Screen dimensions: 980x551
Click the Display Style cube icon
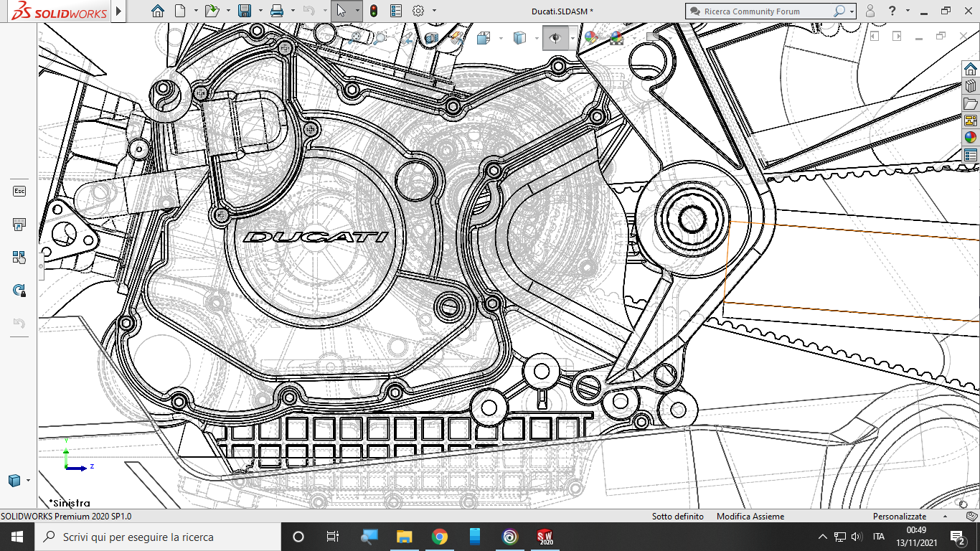[520, 37]
